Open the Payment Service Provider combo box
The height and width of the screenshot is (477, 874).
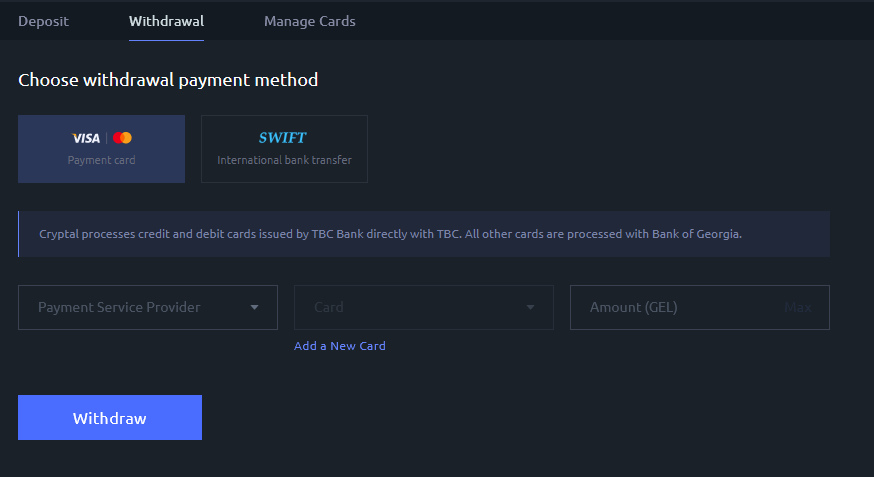click(x=148, y=308)
